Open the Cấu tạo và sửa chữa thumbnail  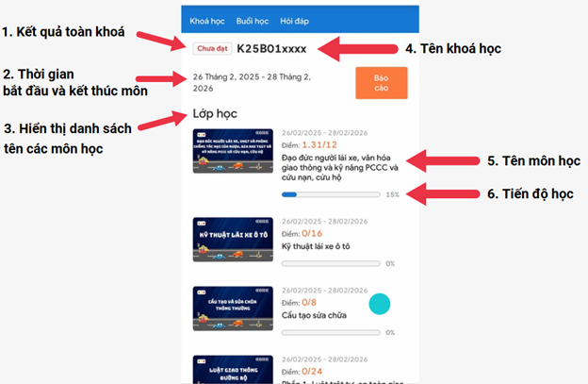(233, 309)
